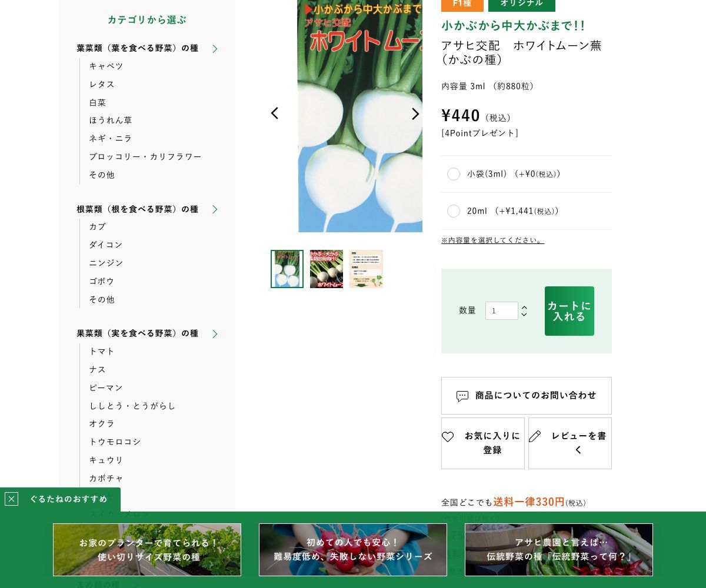Click the heart icon for お気に入りに登録
Image resolution: width=706 pixels, height=588 pixels.
tap(448, 437)
